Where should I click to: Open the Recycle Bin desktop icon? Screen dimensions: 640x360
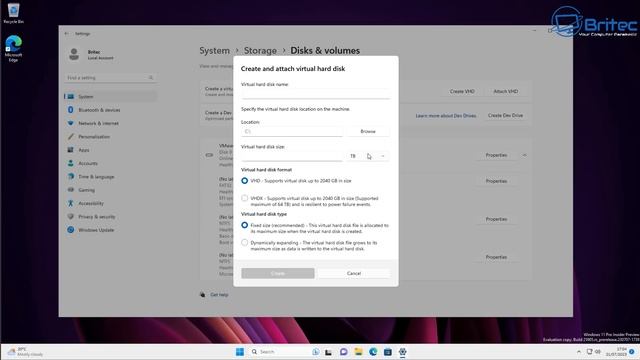[x=13, y=13]
